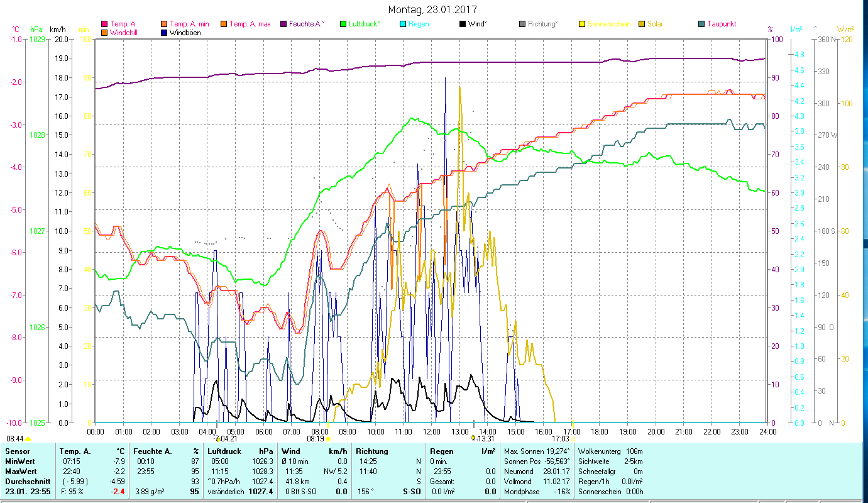
Task: Click the Temp. A. min legend color box
Action: pyautogui.click(x=165, y=25)
